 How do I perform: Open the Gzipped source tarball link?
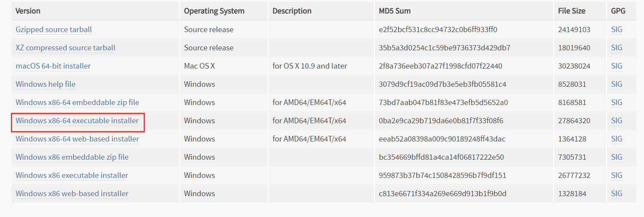click(x=54, y=30)
